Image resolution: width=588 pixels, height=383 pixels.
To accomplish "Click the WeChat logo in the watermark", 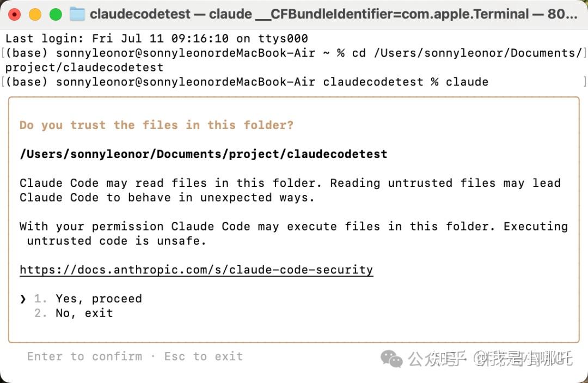I will tap(391, 358).
